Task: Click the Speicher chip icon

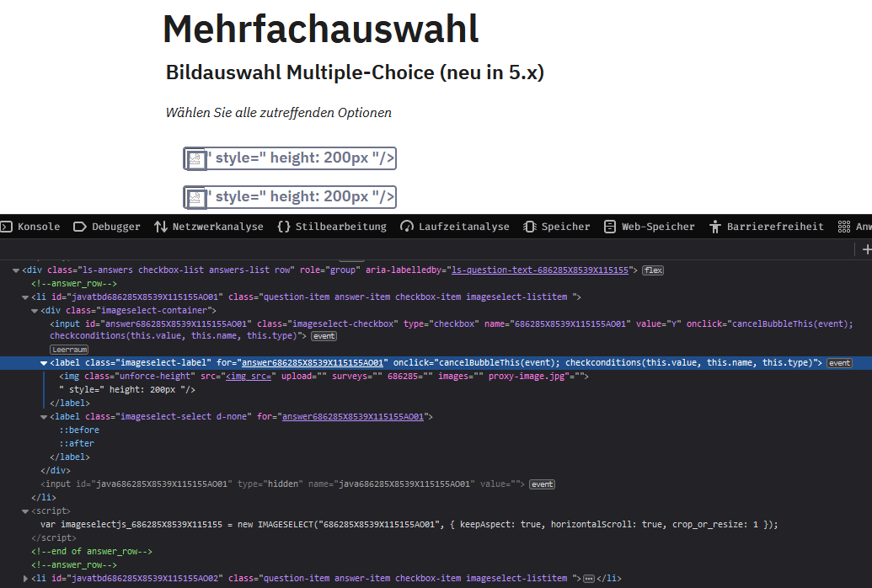Action: [529, 227]
